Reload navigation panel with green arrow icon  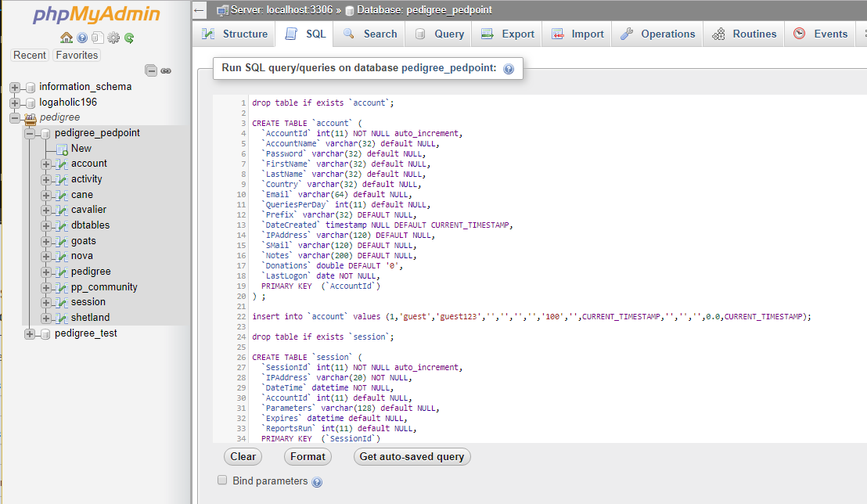click(x=129, y=38)
